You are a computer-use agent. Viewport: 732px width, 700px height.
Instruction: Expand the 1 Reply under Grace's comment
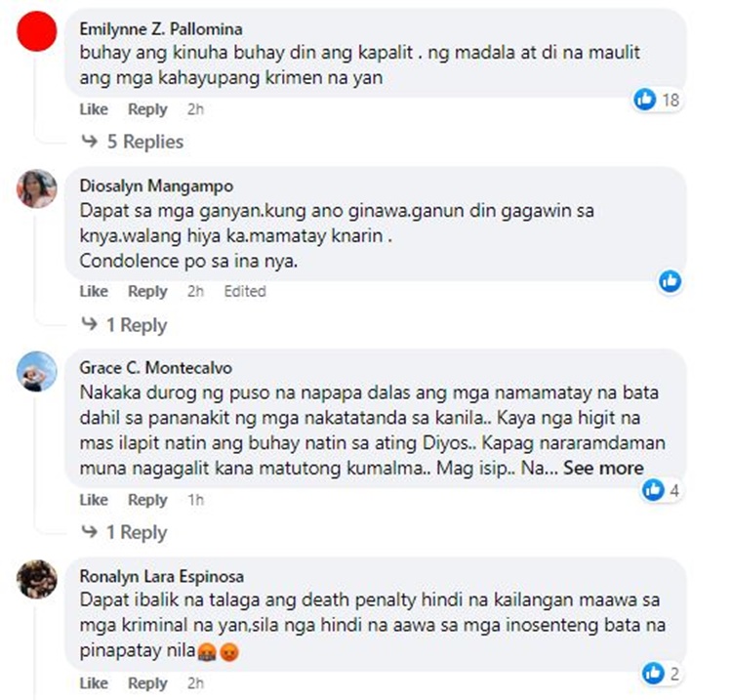pos(124,532)
